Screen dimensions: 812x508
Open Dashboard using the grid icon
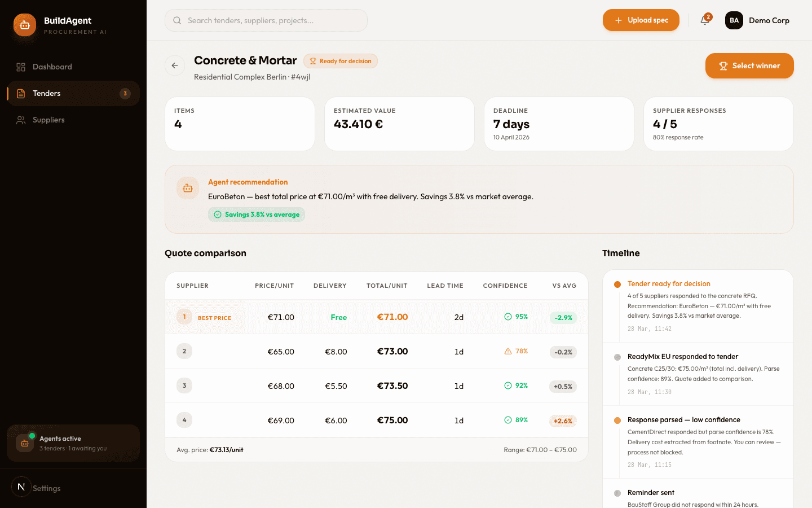(21, 67)
